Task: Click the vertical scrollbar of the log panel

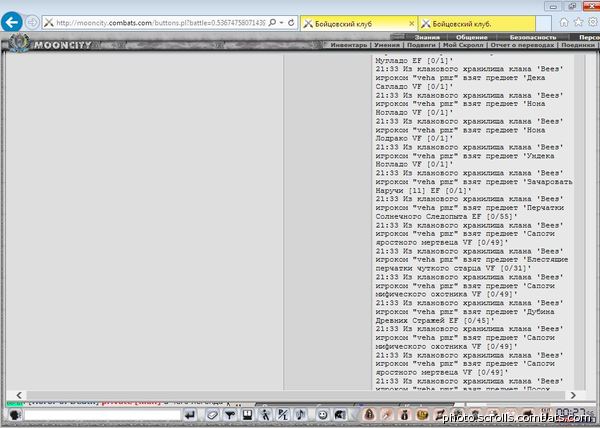Action: click(581, 222)
